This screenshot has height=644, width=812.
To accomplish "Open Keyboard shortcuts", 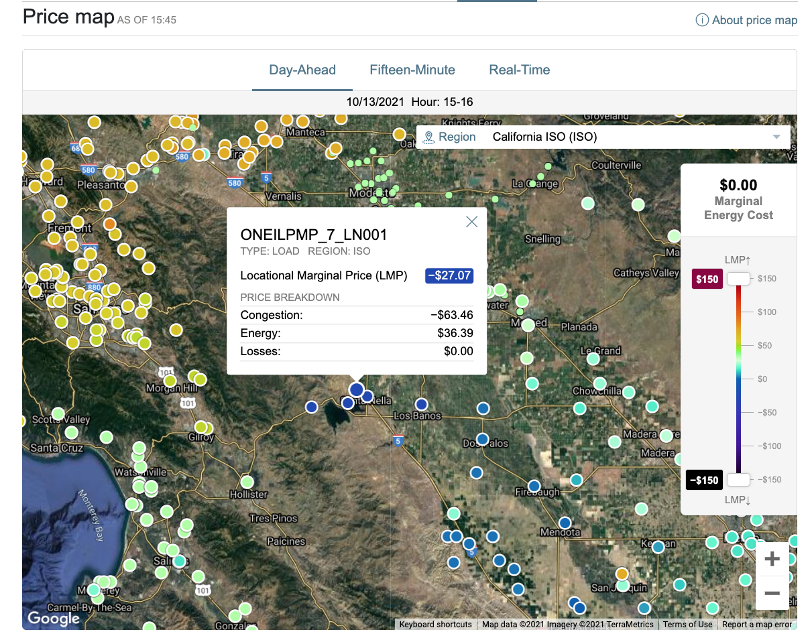I will [436, 625].
